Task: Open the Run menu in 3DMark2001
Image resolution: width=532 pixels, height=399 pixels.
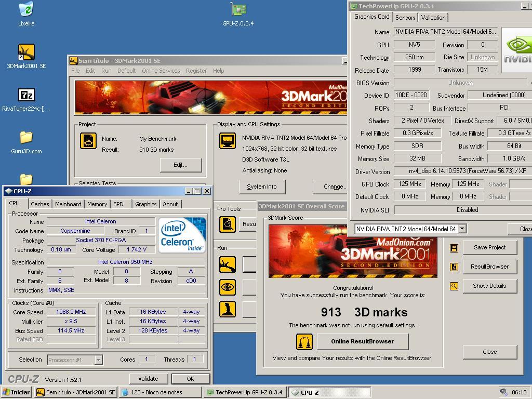Action: [106, 71]
